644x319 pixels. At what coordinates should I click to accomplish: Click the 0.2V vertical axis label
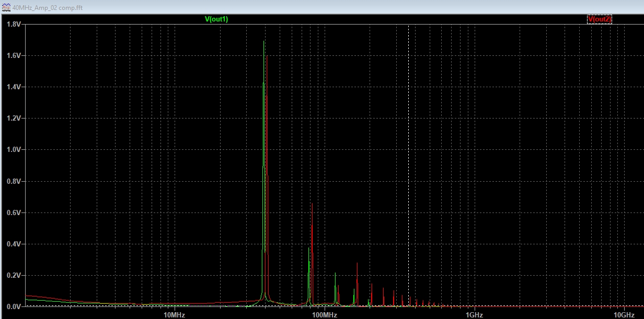tap(13, 275)
